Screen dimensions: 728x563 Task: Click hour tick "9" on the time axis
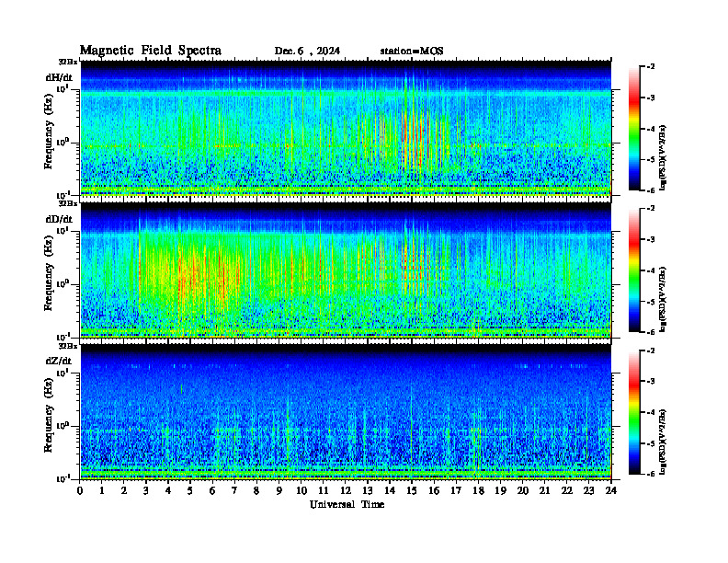[x=279, y=491]
